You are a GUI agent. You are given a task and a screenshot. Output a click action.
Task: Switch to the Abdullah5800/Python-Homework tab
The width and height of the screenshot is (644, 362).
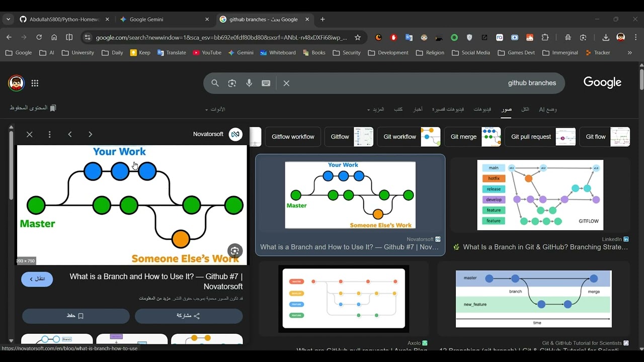(x=64, y=19)
